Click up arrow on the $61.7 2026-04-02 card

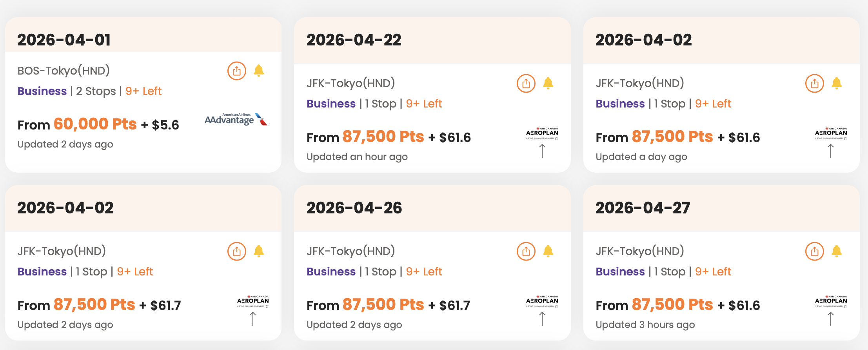pos(253,319)
